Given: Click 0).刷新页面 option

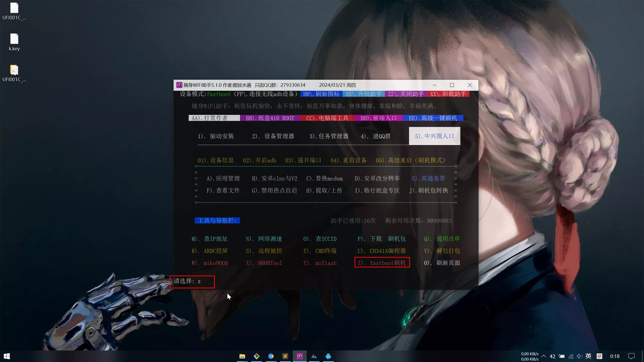Looking at the screenshot, I should pos(442,263).
